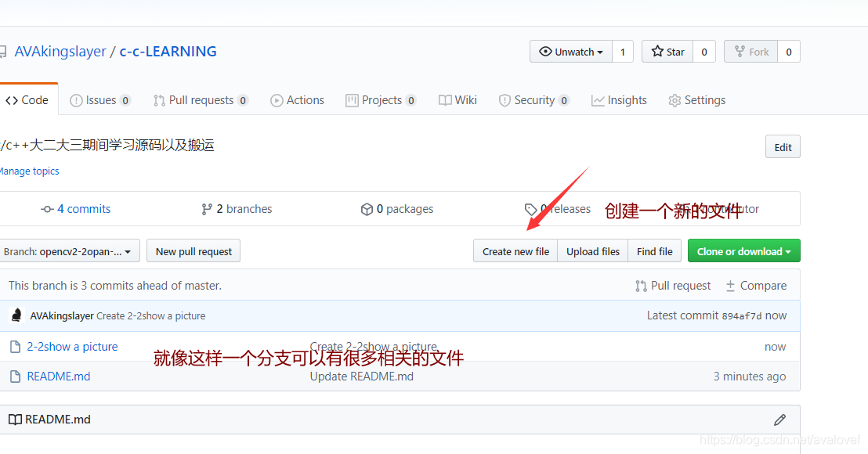Open AVAkingslayer commit author link
Viewport: 868px width, 454px height.
tap(61, 315)
